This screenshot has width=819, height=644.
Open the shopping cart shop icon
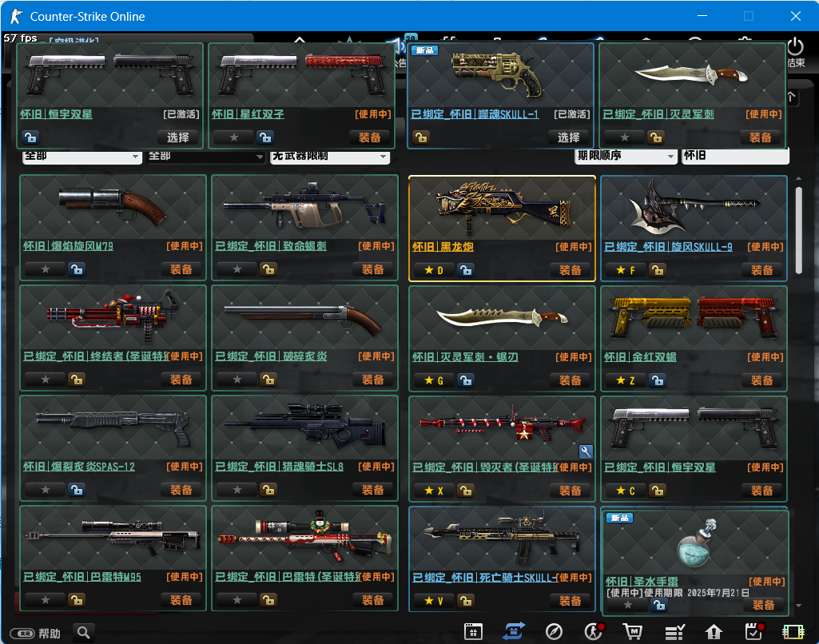633,632
